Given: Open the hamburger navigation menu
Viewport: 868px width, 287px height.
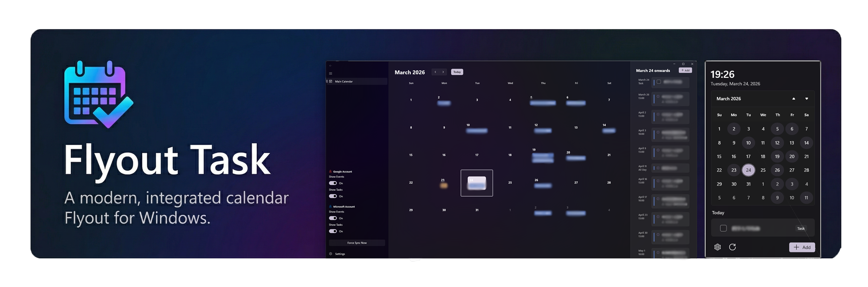Looking at the screenshot, I should point(331,73).
